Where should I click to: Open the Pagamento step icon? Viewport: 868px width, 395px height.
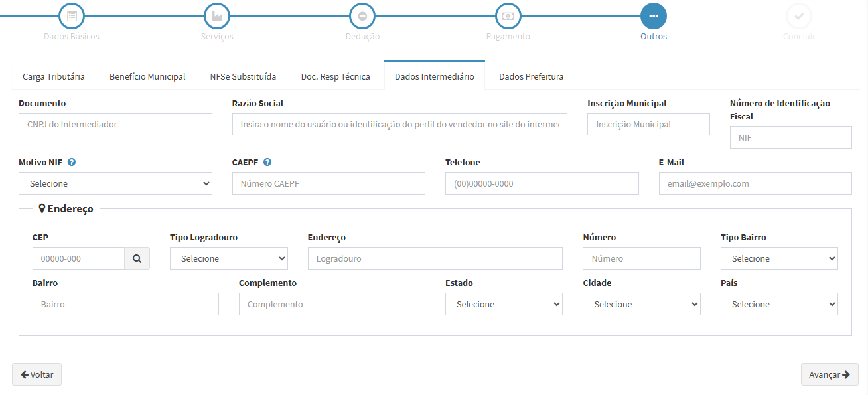coord(508,15)
